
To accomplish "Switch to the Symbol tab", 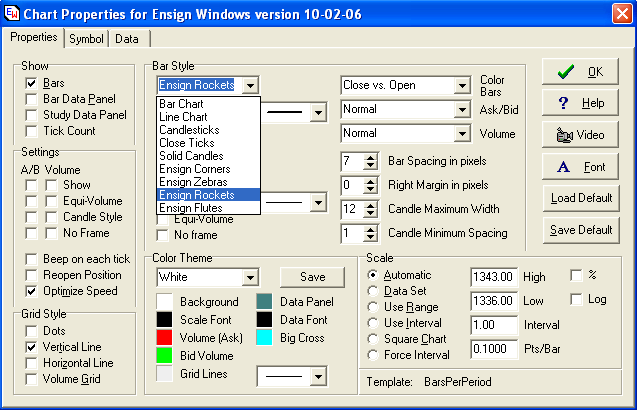I will (87, 39).
